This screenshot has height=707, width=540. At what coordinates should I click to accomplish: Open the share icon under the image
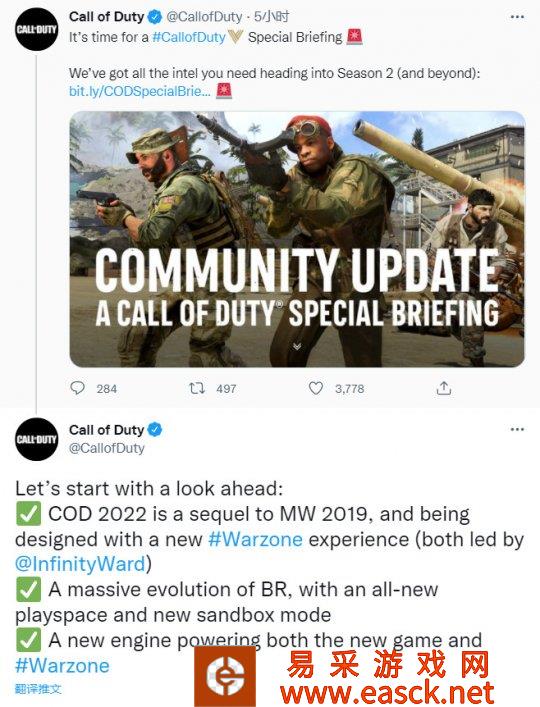pos(444,388)
